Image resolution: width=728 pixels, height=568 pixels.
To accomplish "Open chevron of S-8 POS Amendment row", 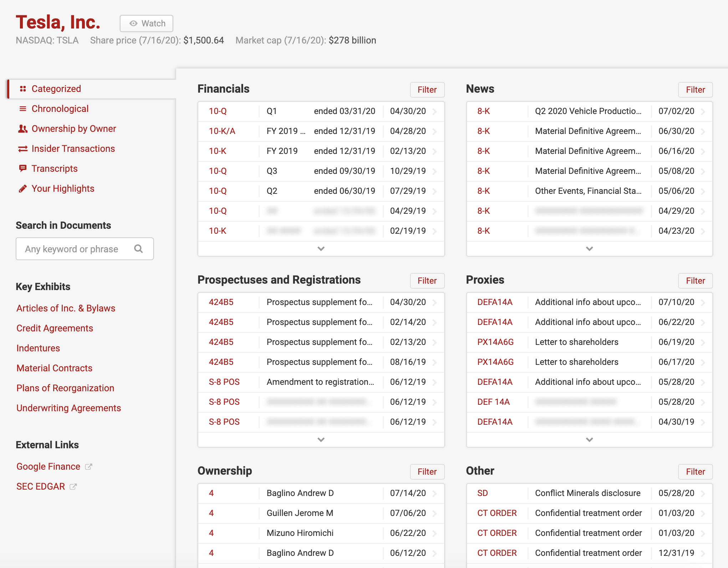I will coord(435,382).
